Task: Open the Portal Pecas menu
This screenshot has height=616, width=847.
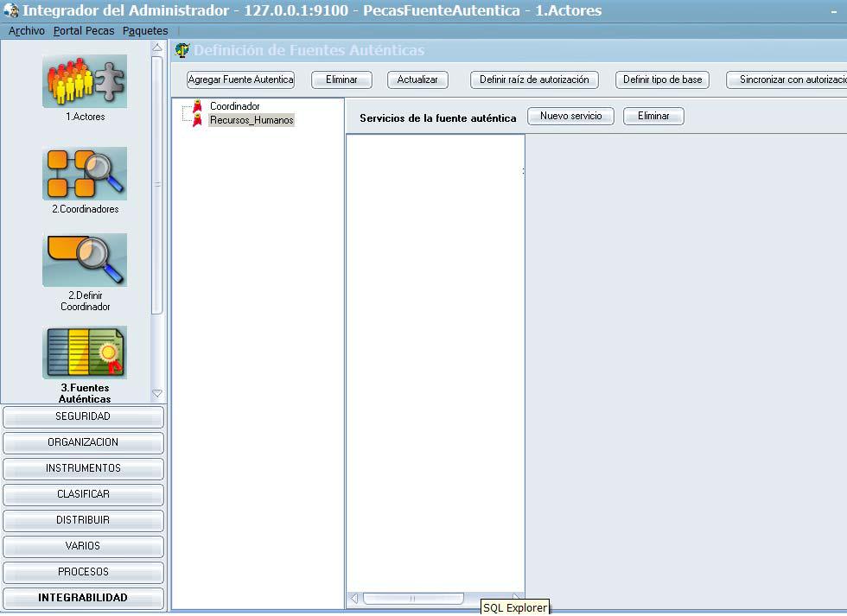Action: tap(83, 31)
